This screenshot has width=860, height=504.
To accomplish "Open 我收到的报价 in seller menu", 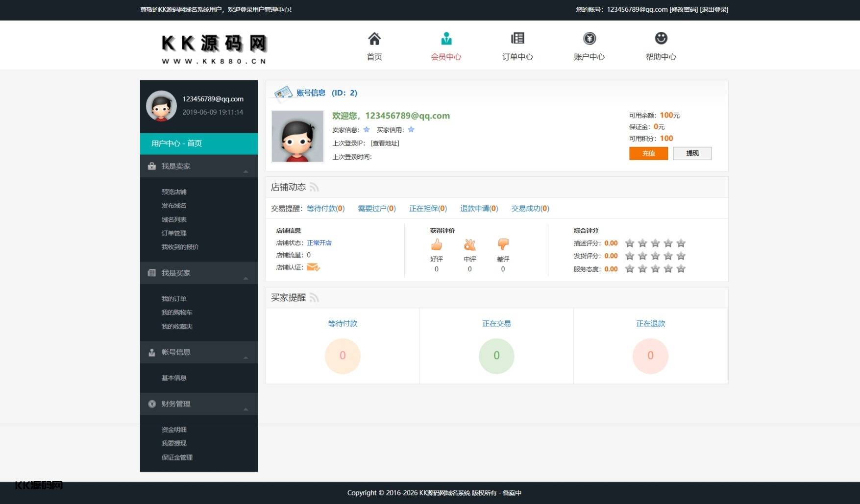I will 180,247.
